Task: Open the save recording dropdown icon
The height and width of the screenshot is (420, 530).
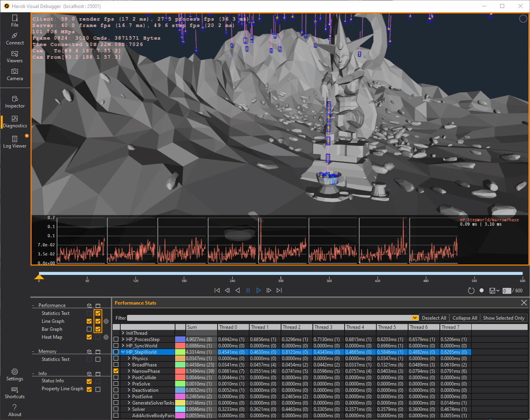Action: click(x=494, y=291)
